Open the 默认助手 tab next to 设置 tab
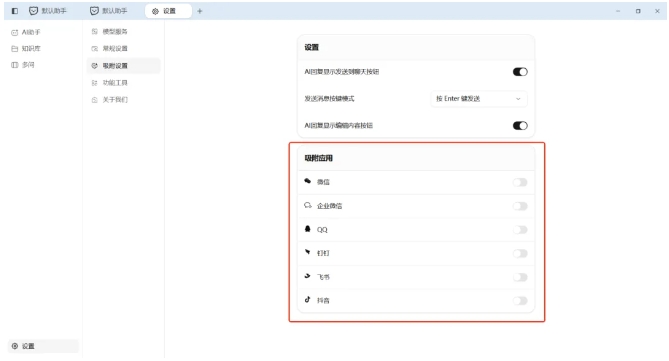 click(109, 11)
